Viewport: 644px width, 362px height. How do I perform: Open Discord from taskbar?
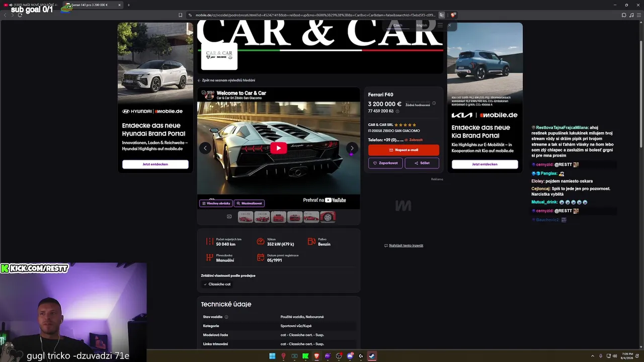[x=350, y=356]
